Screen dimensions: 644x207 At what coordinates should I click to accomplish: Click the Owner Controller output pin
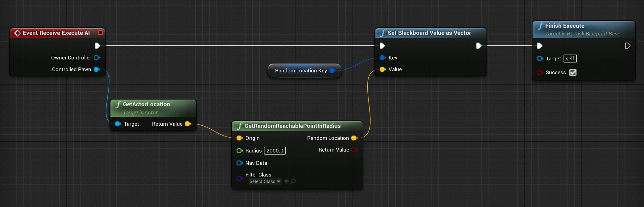(x=97, y=58)
